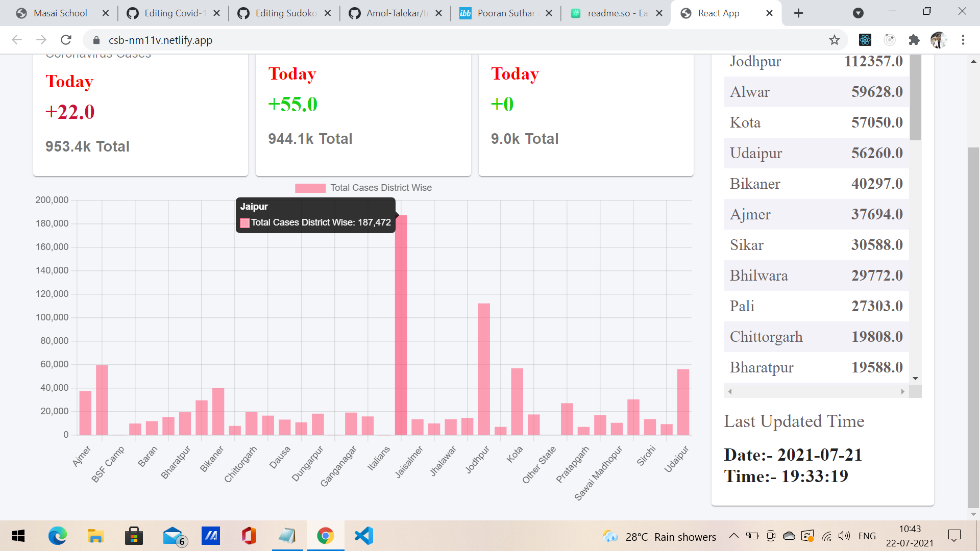The image size is (980, 551).
Task: Reload the csb-nm11v.netlify.app page
Action: pos(66,40)
